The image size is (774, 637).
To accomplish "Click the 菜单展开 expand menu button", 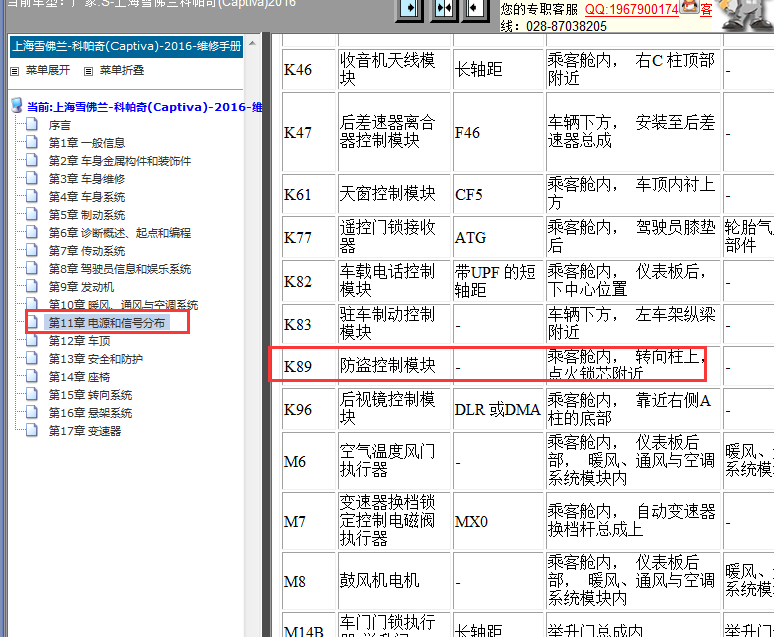I will [48, 70].
